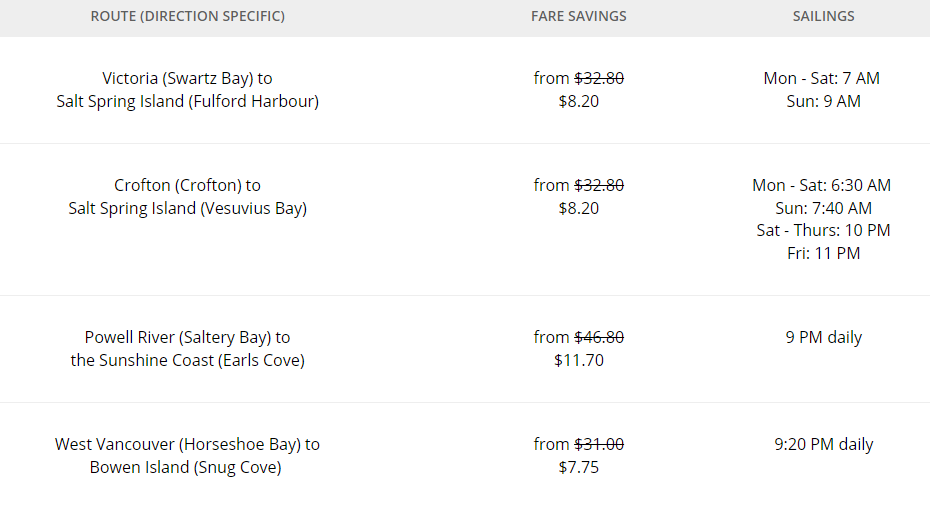Select West Vancouver (Horseshoe Bay) route text
Image resolution: width=930 pixels, height=508 pixels.
(187, 455)
